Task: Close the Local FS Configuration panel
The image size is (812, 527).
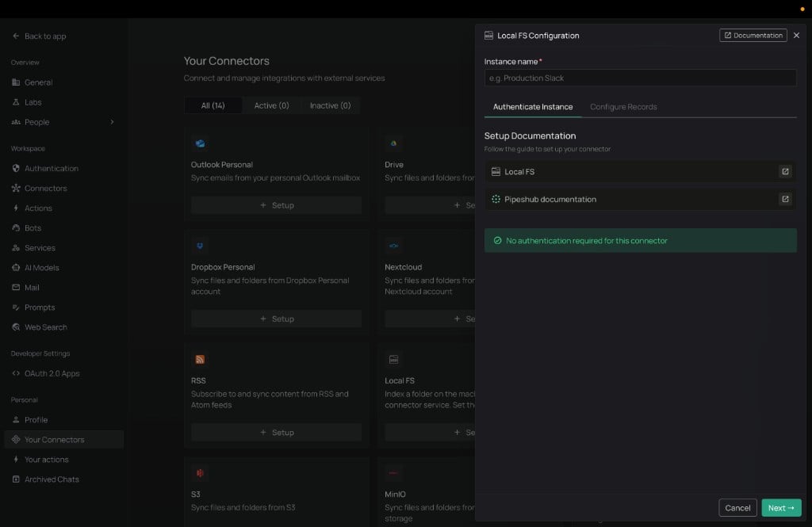Action: (x=796, y=35)
